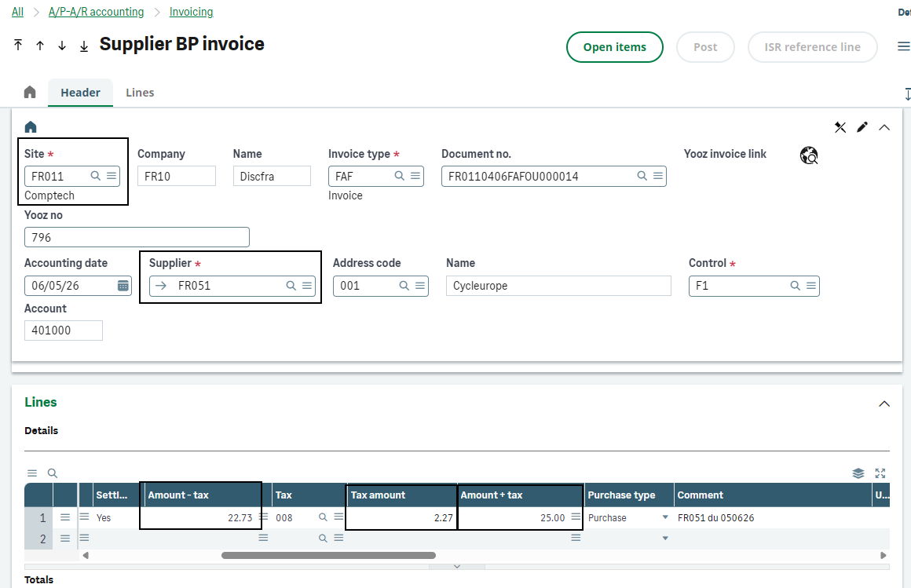This screenshot has height=588, width=911.
Task: Follow the A/P-A/R accounting breadcrumb link
Action: [x=96, y=12]
